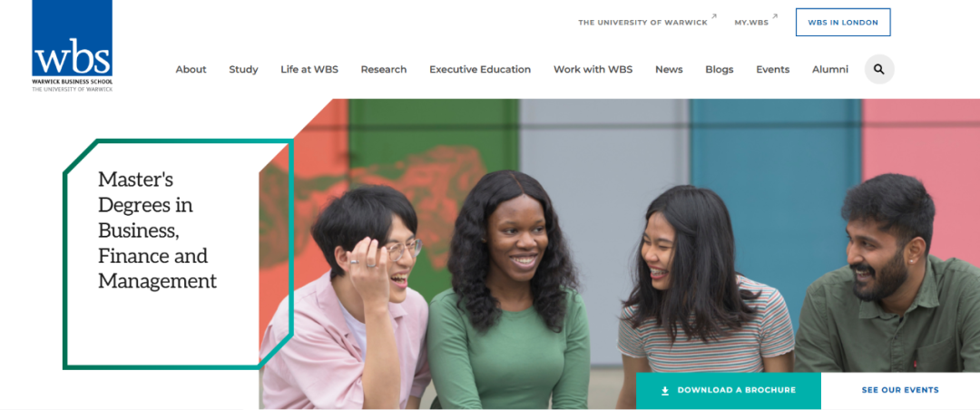Click DOWNLOAD A BROCHURE button
The height and width of the screenshot is (410, 980).
coord(728,391)
